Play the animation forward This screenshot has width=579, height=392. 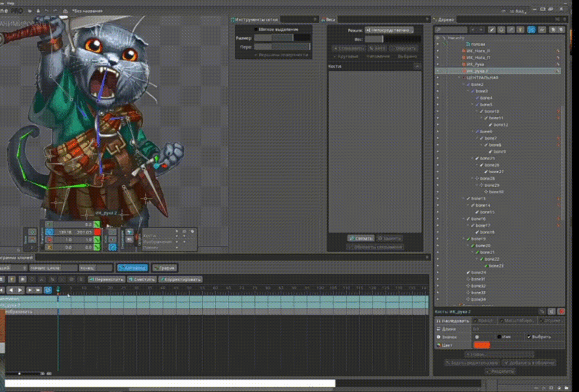coord(20,290)
